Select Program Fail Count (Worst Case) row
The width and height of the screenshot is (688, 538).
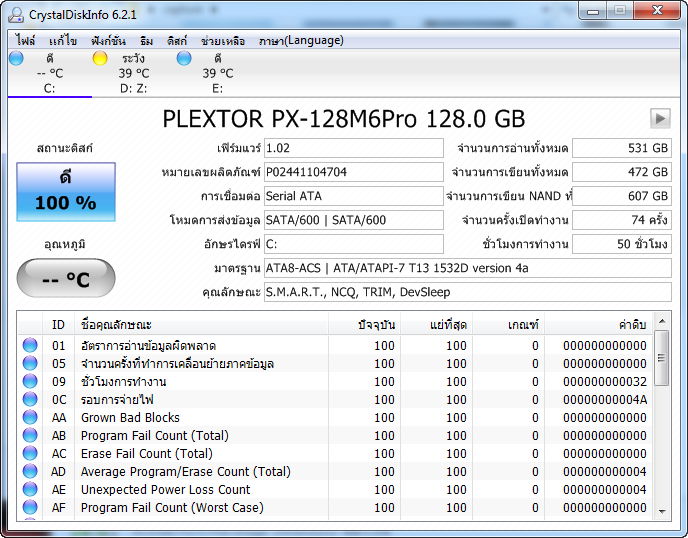click(x=335, y=507)
